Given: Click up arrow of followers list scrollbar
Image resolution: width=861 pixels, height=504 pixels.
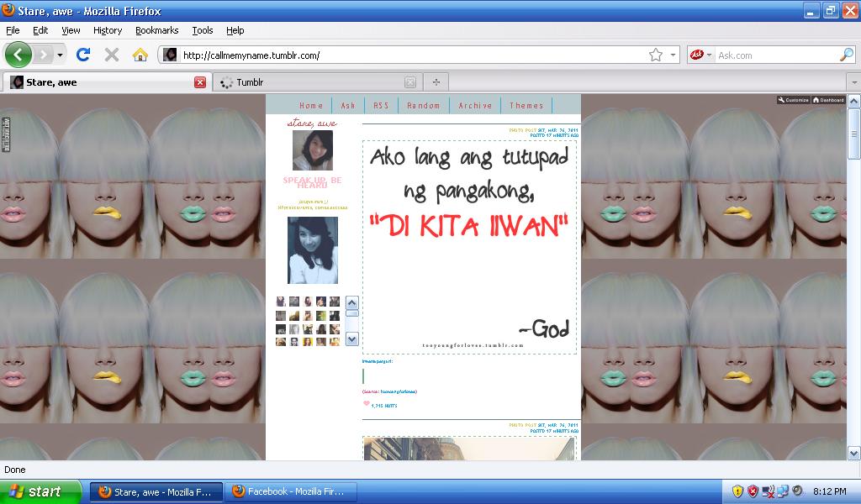Looking at the screenshot, I should (352, 302).
